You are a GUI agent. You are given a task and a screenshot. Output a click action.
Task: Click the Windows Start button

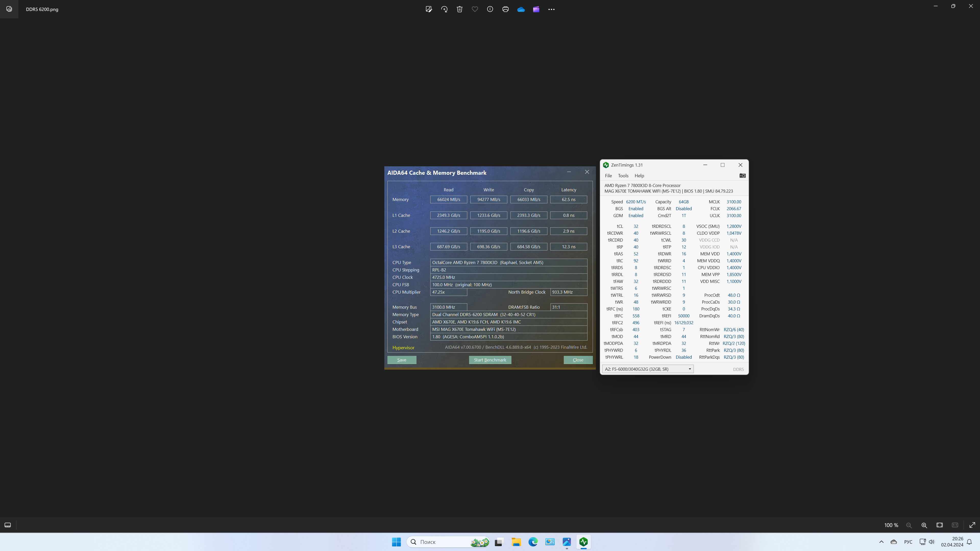click(396, 542)
